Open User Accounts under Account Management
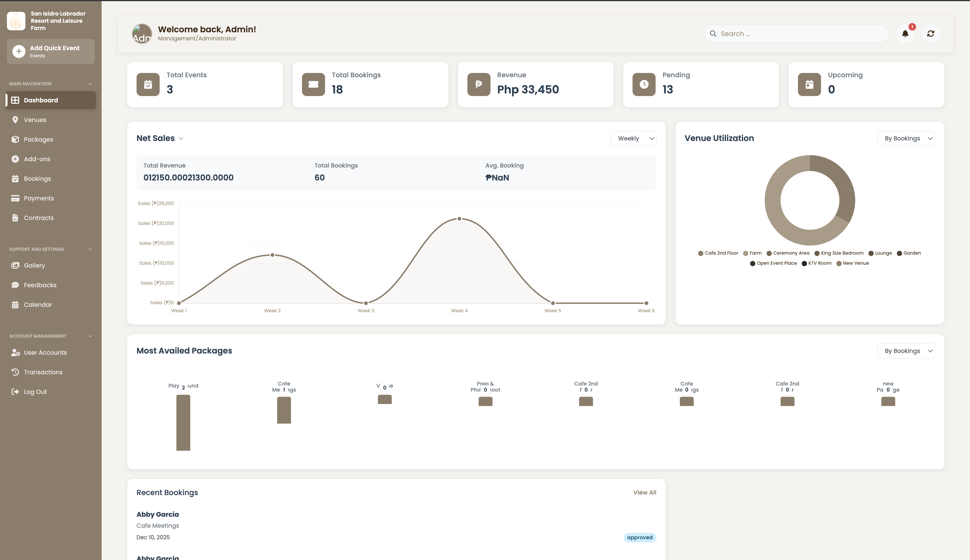The image size is (970, 560). tap(45, 352)
